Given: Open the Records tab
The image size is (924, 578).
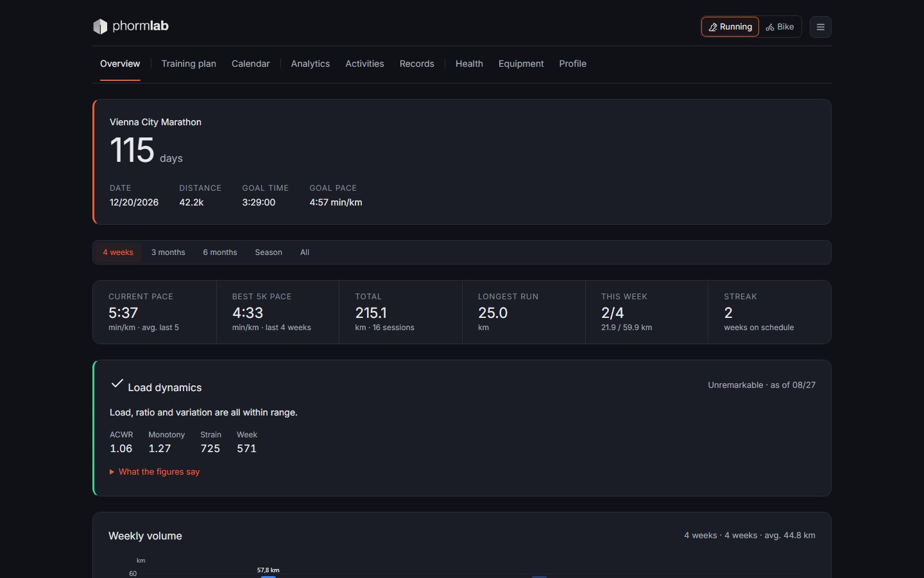Looking at the screenshot, I should point(416,64).
